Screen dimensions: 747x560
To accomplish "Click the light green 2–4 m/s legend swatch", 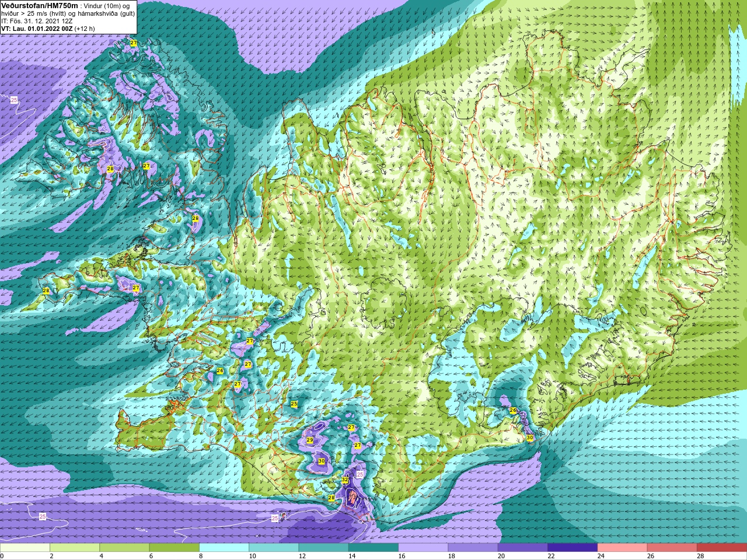I will (75, 548).
